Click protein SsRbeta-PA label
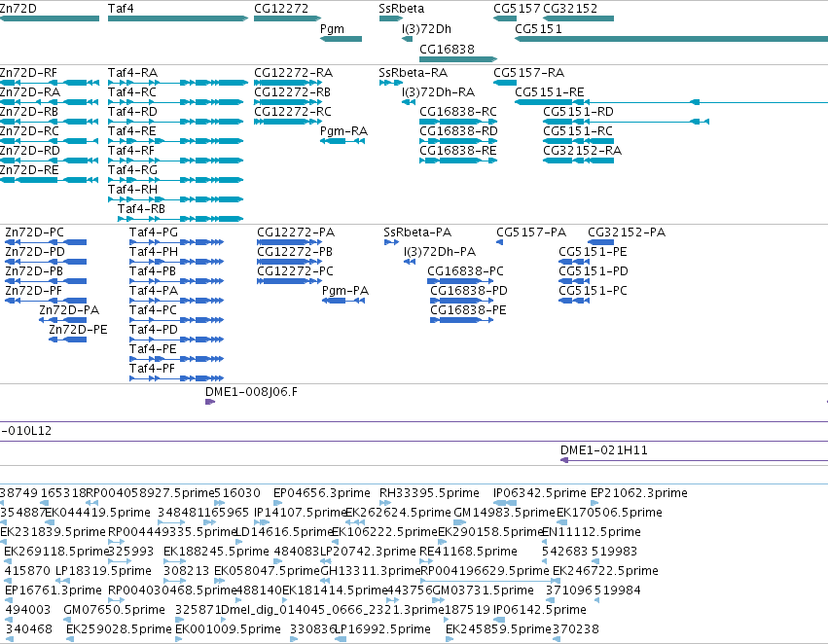Screen dimensions: 828x644 tap(417, 233)
